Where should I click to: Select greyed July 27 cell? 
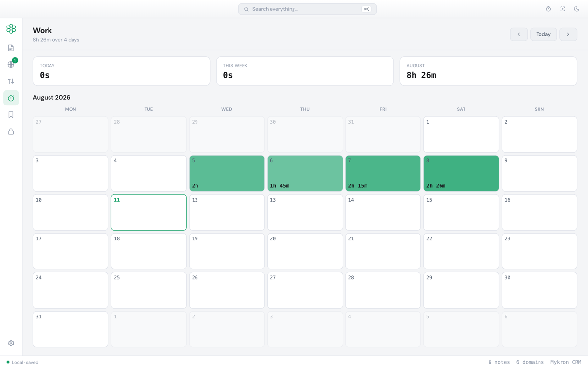(x=71, y=134)
